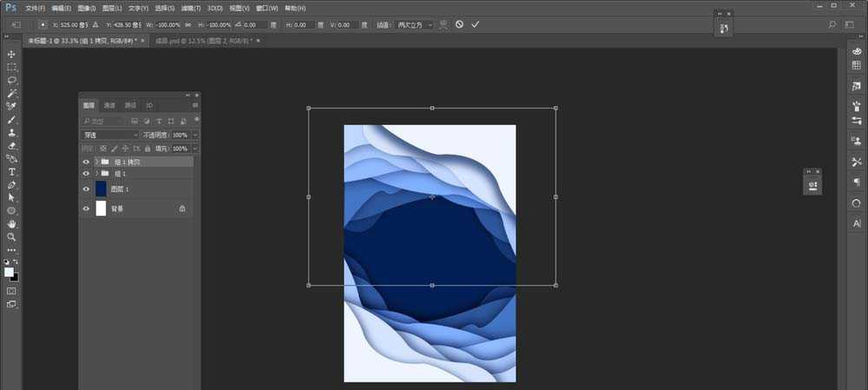This screenshot has width=868, height=390.
Task: Open the 两次立方 interpolation dropdown
Action: click(x=415, y=24)
